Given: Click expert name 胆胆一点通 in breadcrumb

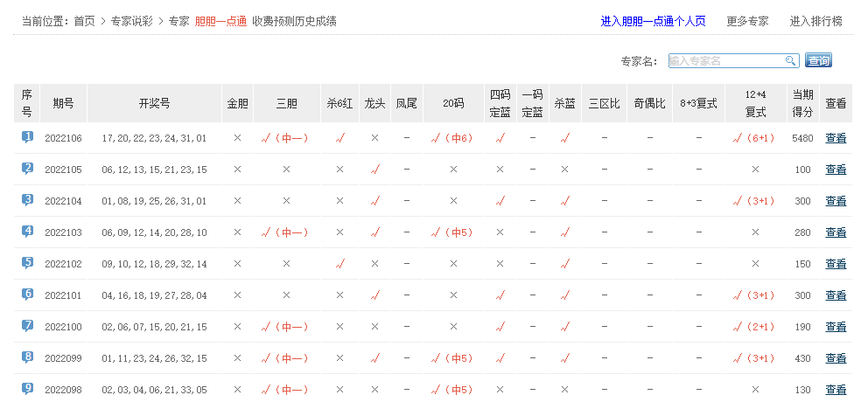Looking at the screenshot, I should [x=220, y=21].
